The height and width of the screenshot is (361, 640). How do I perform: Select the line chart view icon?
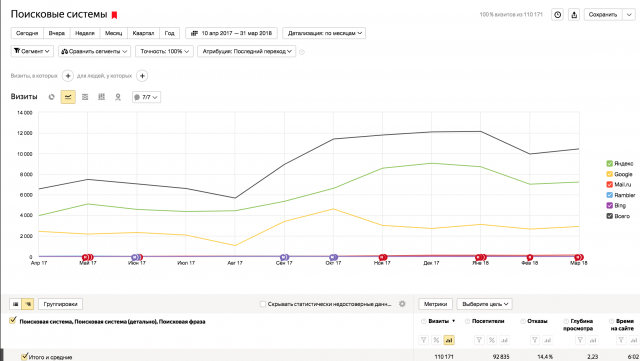[x=68, y=97]
